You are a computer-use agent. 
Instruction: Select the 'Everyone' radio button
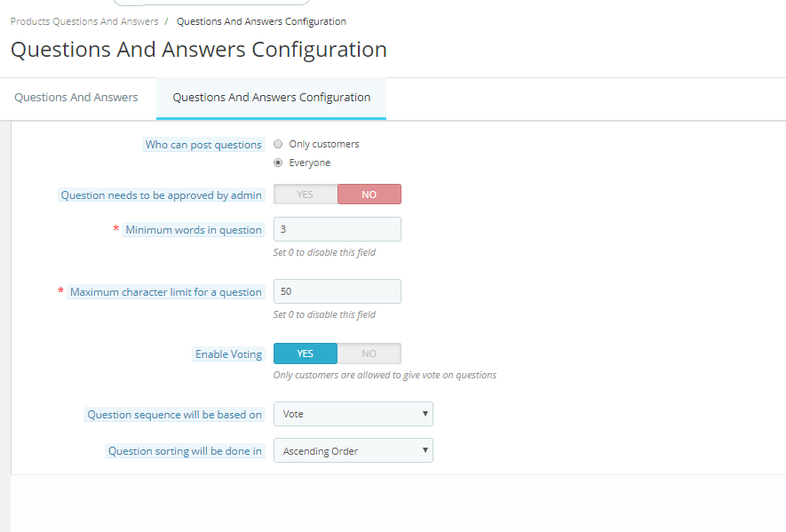point(279,163)
